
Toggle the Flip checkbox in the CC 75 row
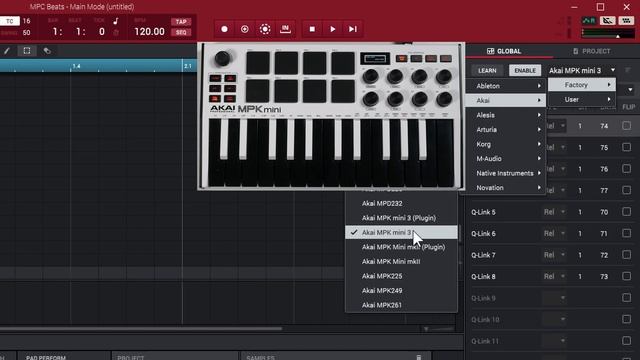pyautogui.click(x=627, y=147)
